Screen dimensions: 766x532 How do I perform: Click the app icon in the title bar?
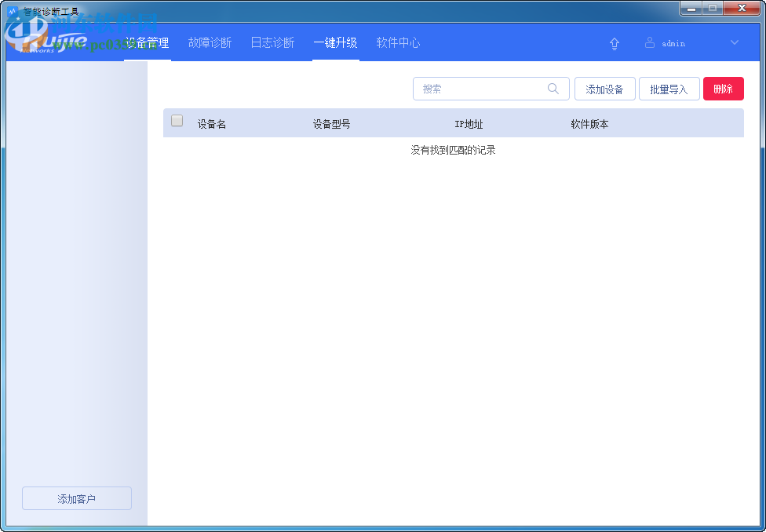(12, 8)
